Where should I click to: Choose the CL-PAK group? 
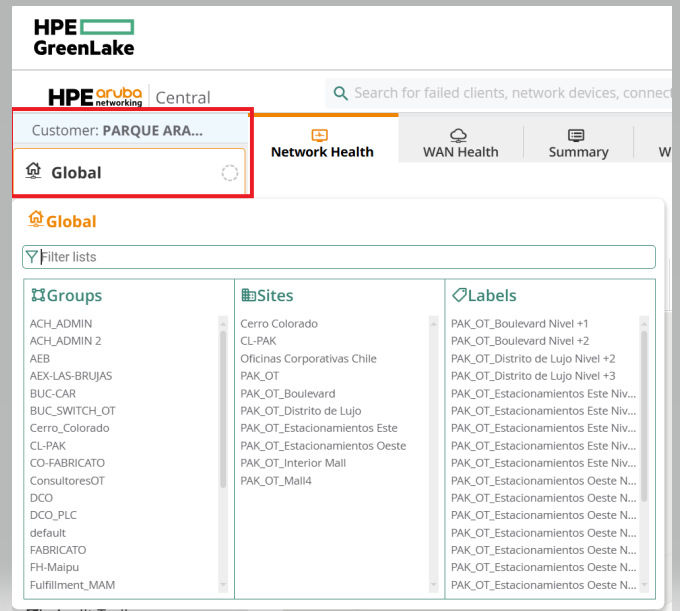pyautogui.click(x=48, y=445)
